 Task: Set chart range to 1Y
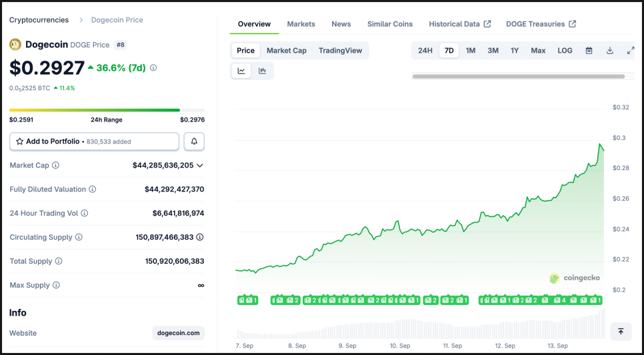tap(515, 51)
